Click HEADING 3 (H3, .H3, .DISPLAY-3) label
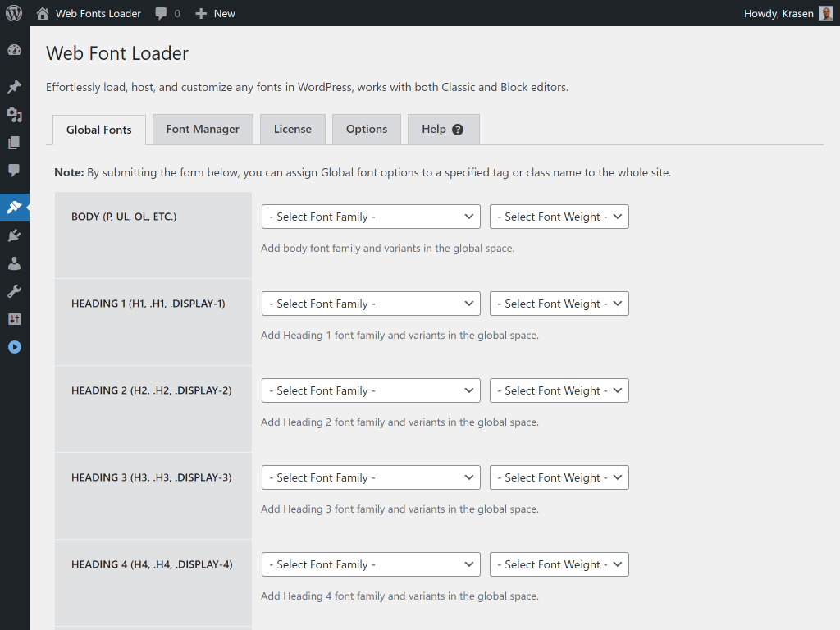The image size is (840, 630). [152, 477]
